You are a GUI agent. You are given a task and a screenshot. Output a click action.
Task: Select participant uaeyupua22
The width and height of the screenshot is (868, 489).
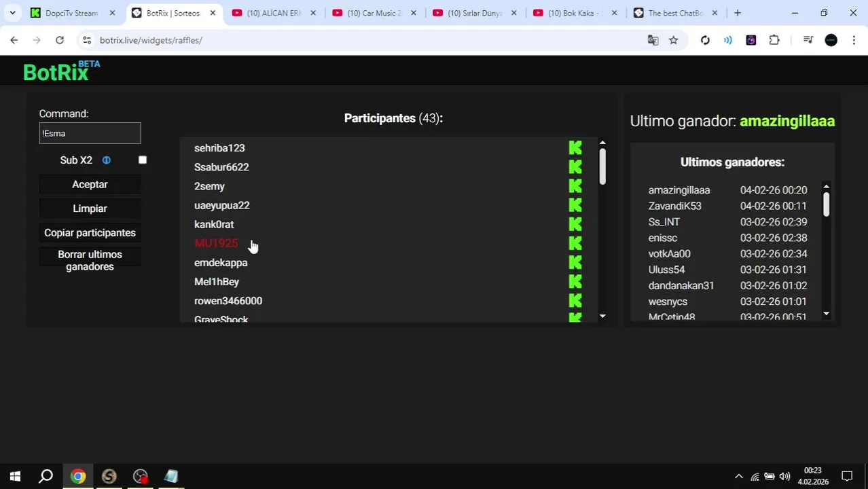[222, 204]
